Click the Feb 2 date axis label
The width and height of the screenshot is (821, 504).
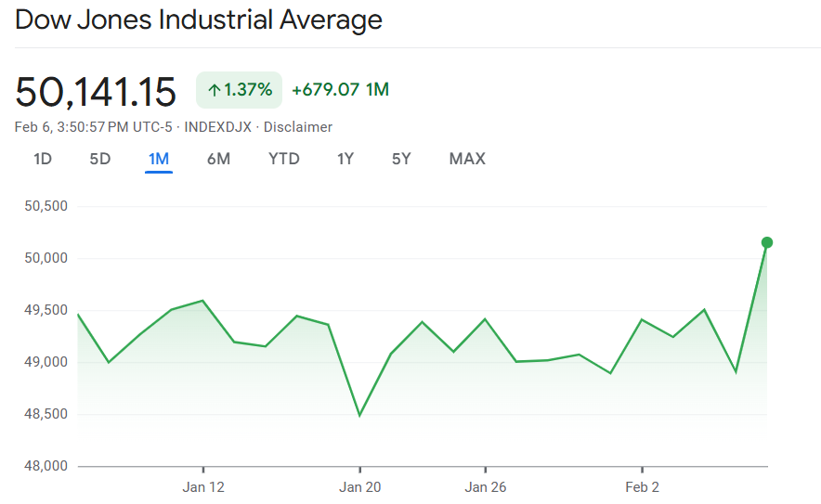coord(642,487)
